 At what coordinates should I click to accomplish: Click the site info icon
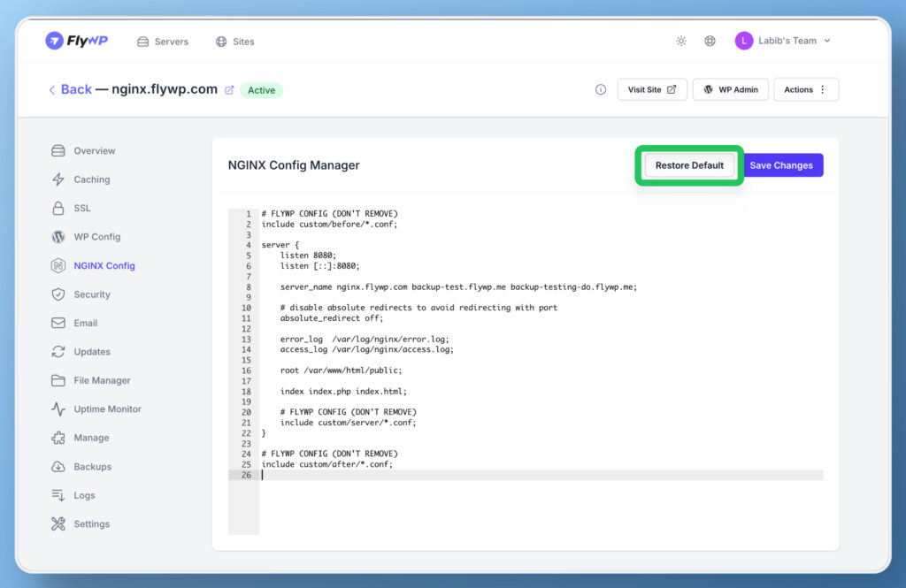601,89
